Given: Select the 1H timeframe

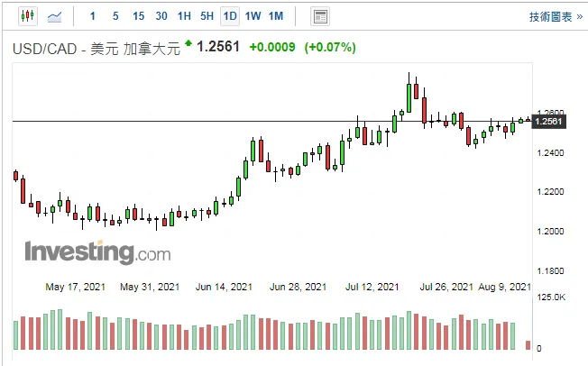Looking at the screenshot, I should [x=184, y=16].
